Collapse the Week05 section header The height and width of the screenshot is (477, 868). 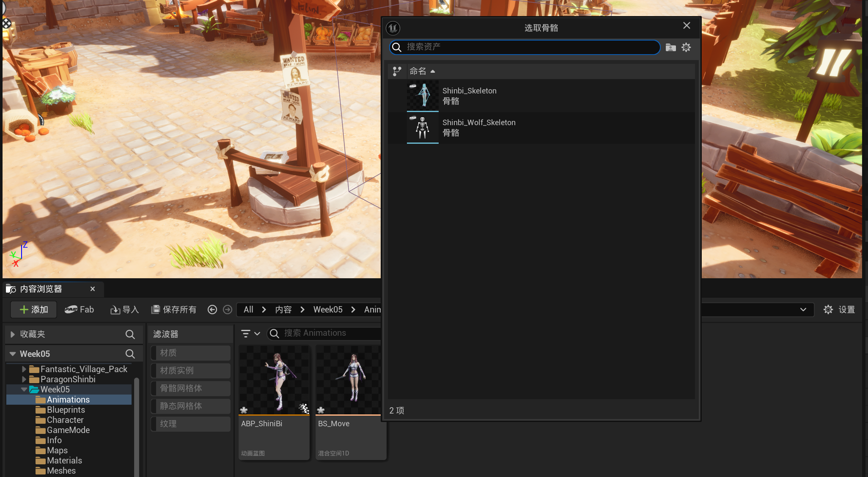pyautogui.click(x=13, y=354)
